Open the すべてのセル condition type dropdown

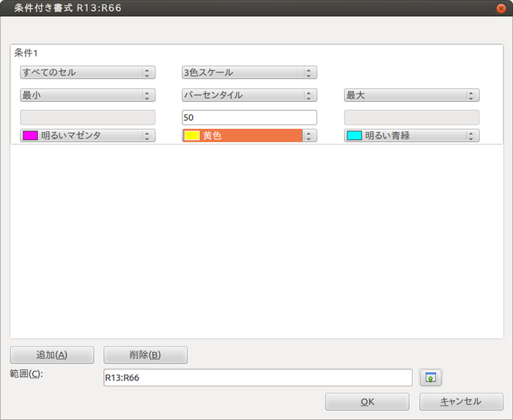tap(88, 73)
